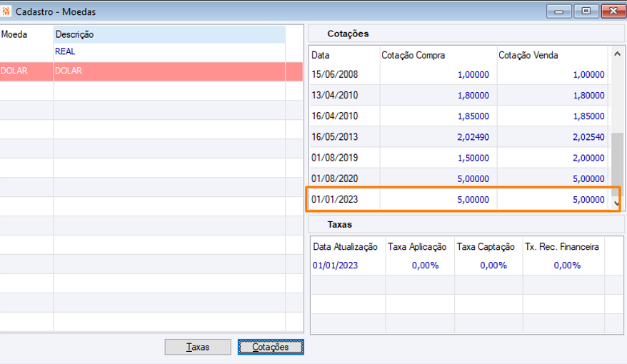Click Compra value 1,50000
The height and width of the screenshot is (364, 627).
tap(473, 158)
